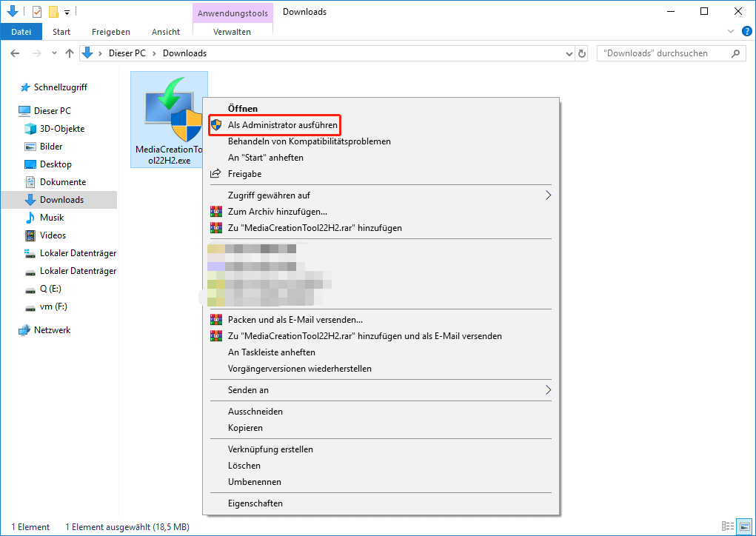
Task: Select Dieser PC in the navigation pane
Action: (52, 111)
